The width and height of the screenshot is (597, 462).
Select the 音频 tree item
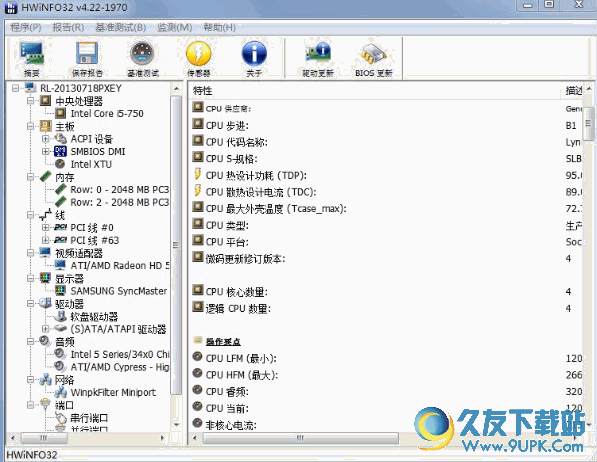pos(64,342)
